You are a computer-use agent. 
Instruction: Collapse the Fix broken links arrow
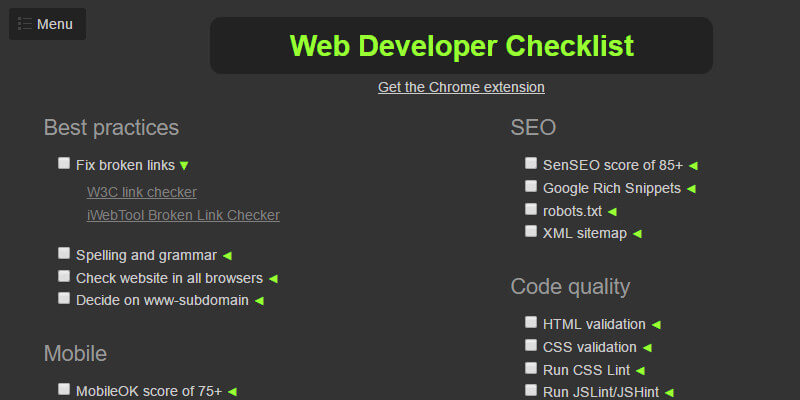click(x=184, y=165)
